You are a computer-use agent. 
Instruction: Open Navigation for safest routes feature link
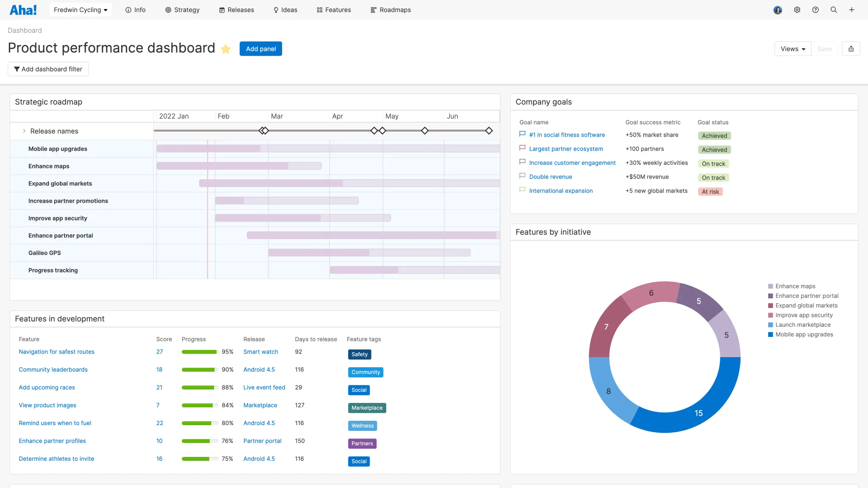pos(56,352)
